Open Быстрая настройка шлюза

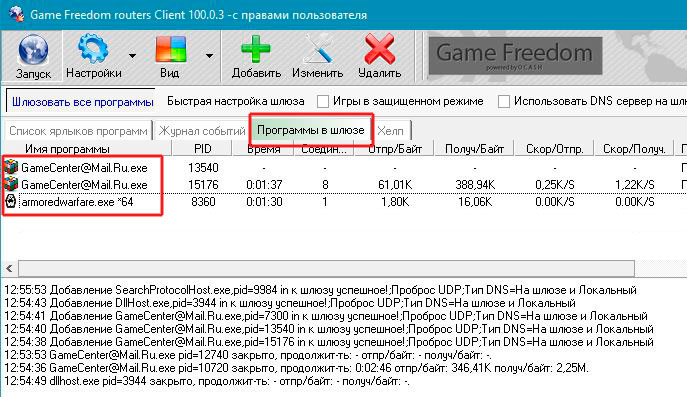click(236, 101)
